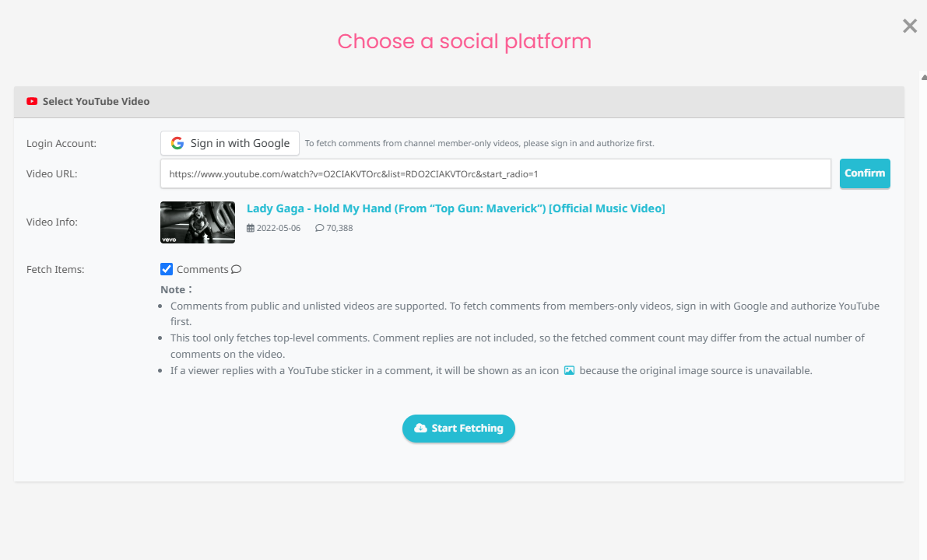This screenshot has width=927, height=560.
Task: Focus the Video URL input field
Action: point(496,173)
